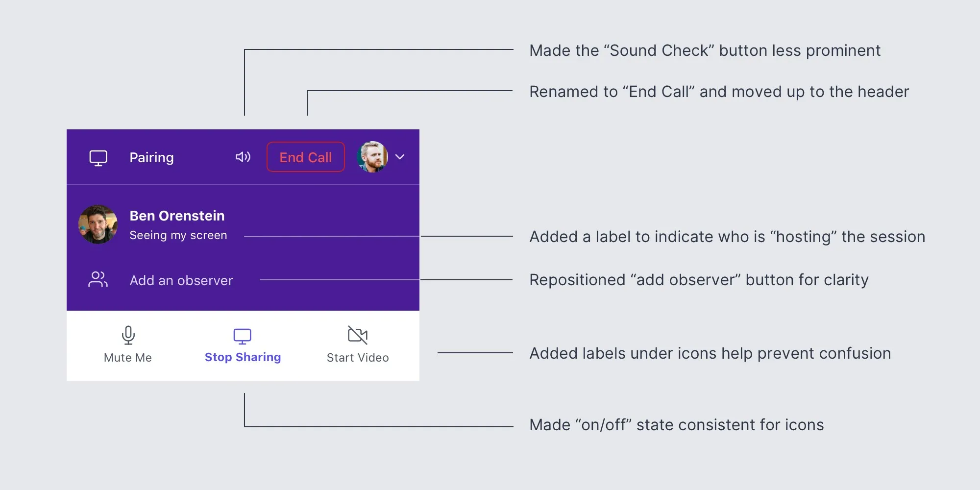Image resolution: width=980 pixels, height=490 pixels.
Task: Click Ben Orenstein's profile photo
Action: coord(98,224)
